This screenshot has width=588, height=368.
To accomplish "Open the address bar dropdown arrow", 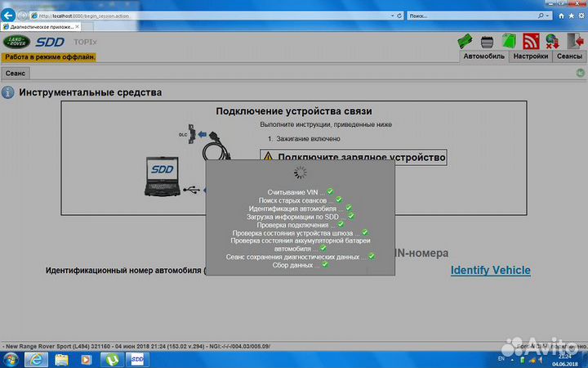I will (392, 16).
